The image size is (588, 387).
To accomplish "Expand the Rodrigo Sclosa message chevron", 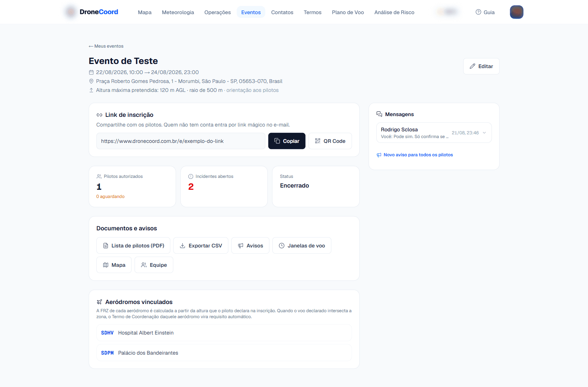I will pyautogui.click(x=484, y=133).
